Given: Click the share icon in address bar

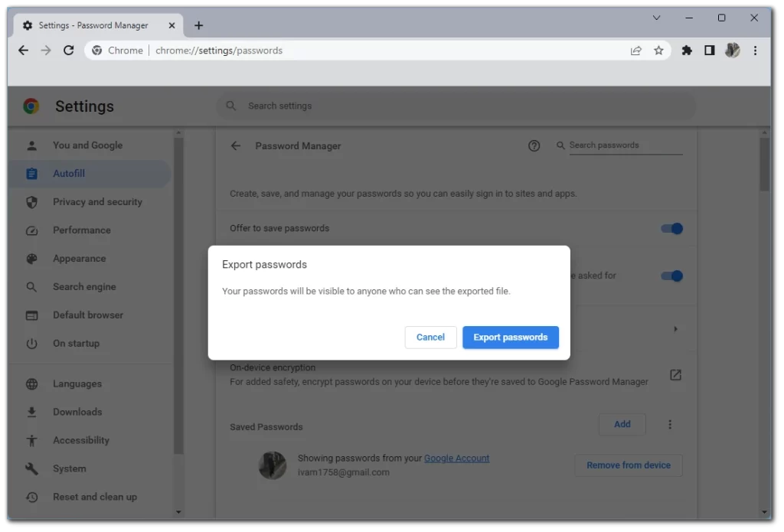Looking at the screenshot, I should click(636, 51).
